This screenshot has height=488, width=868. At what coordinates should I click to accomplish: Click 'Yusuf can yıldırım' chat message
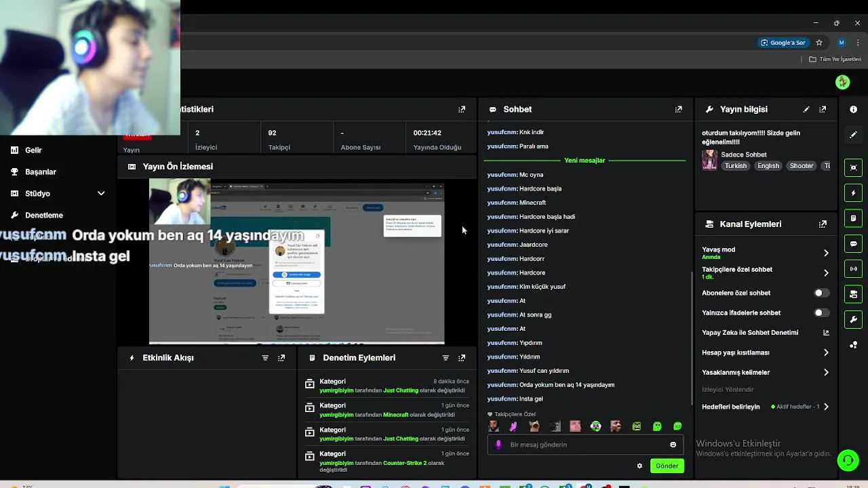544,371
